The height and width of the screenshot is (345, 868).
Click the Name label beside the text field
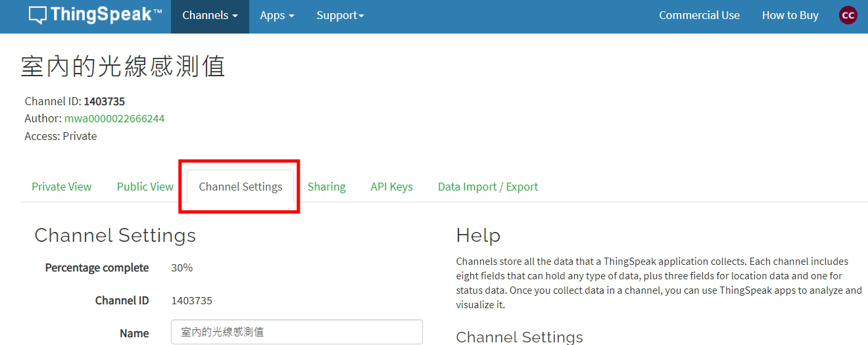point(134,333)
